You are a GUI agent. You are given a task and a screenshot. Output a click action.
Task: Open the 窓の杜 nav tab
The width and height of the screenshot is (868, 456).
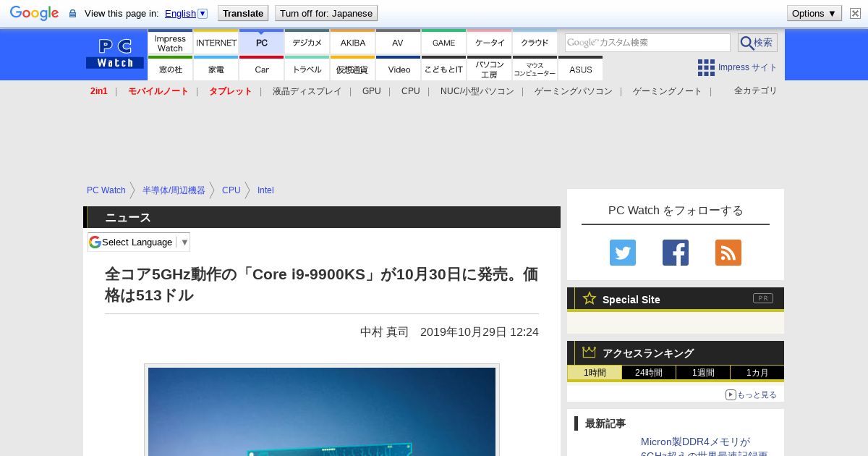[x=170, y=69]
